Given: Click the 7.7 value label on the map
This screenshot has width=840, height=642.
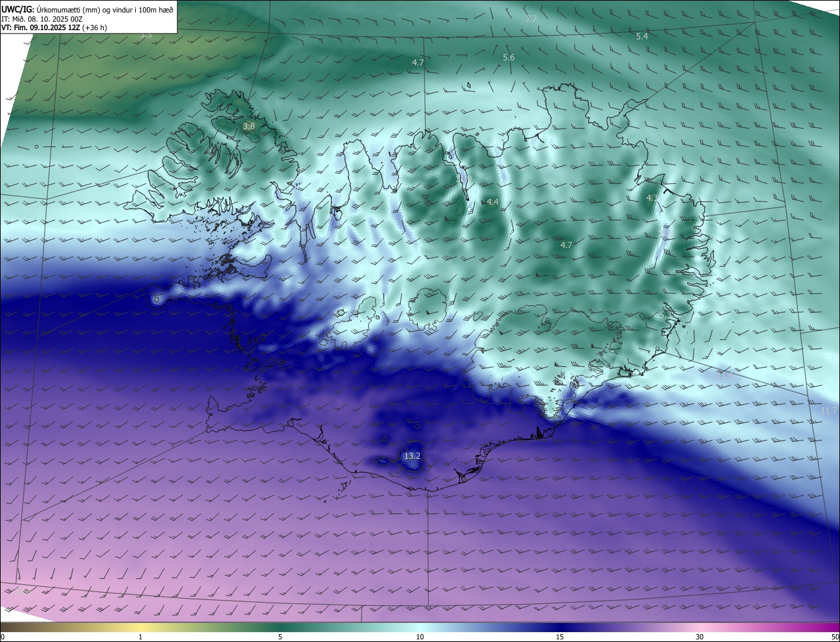Looking at the screenshot, I should pyautogui.click(x=532, y=18).
